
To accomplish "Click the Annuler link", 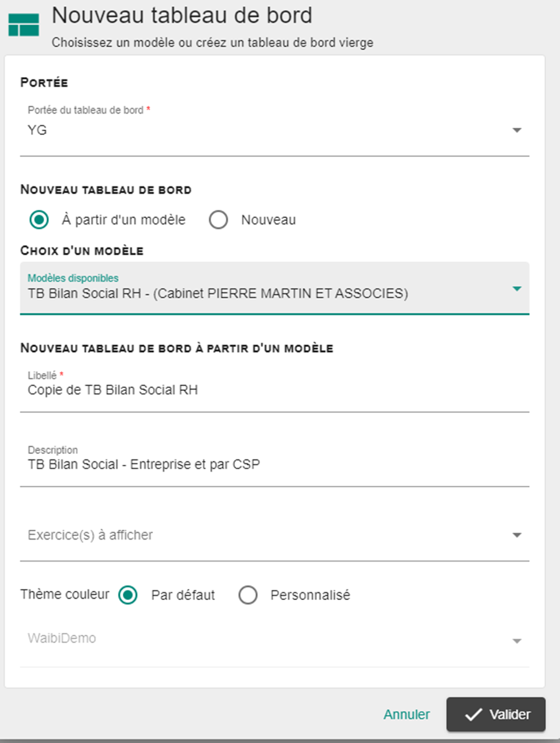I will (407, 714).
